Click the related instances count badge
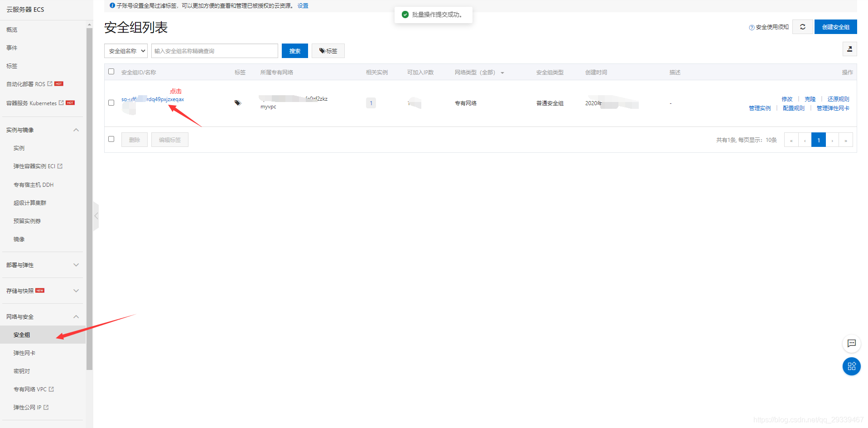This screenshot has width=868, height=428. 371,103
